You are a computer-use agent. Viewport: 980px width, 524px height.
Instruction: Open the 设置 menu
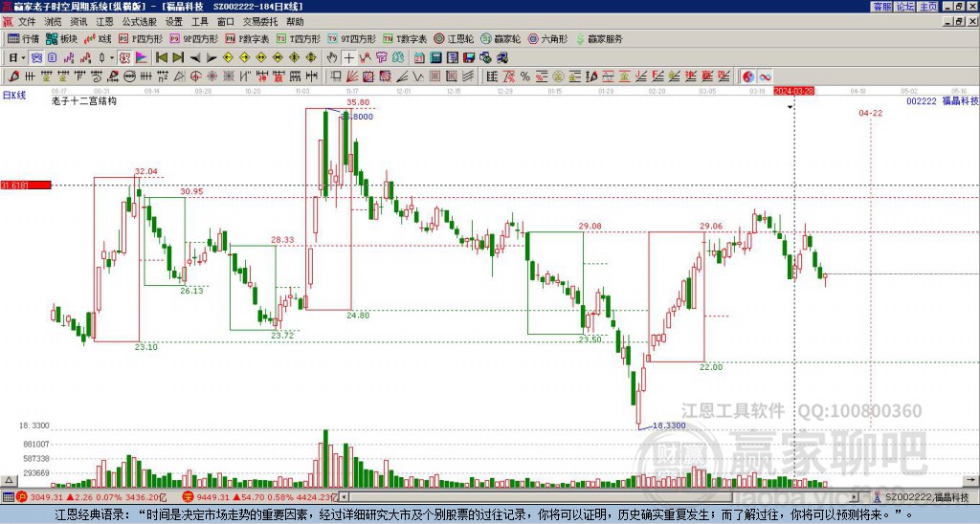pyautogui.click(x=174, y=22)
